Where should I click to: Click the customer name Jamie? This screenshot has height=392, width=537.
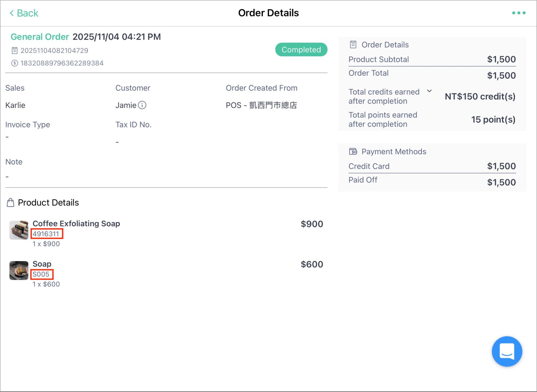point(126,105)
